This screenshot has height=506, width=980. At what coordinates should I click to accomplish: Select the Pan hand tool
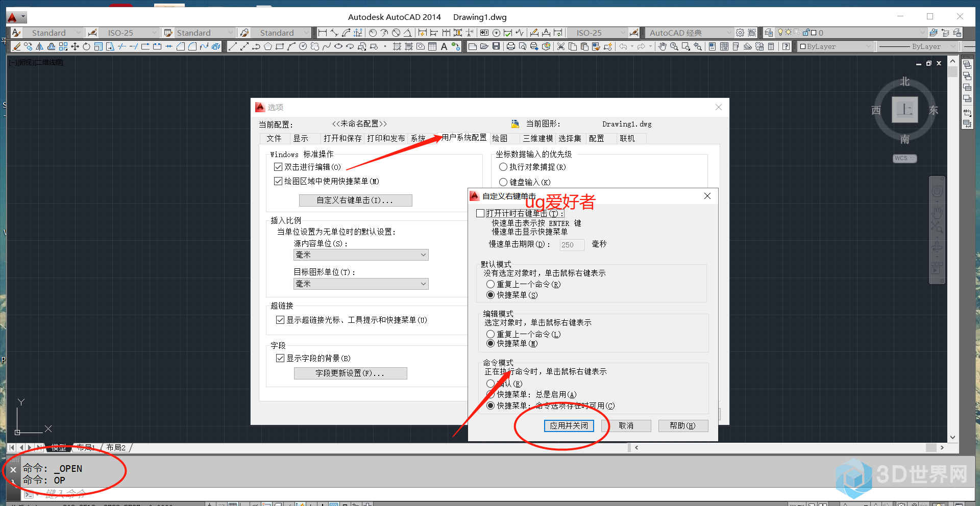pos(663,46)
